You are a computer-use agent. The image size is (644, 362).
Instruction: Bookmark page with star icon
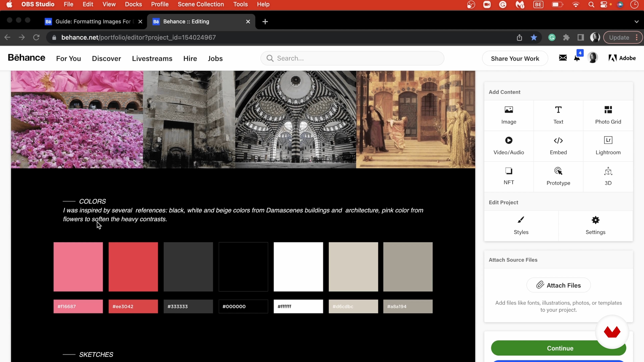533,38
